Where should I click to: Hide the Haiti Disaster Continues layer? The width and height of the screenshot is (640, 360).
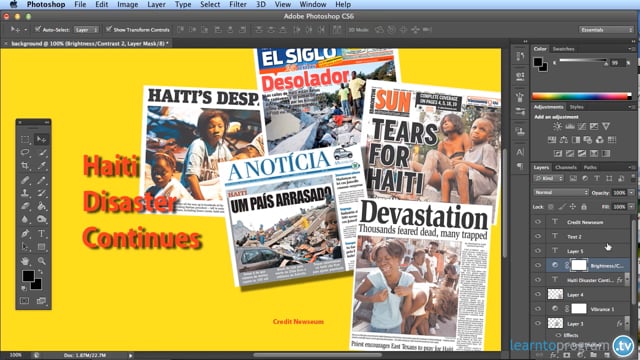click(538, 280)
